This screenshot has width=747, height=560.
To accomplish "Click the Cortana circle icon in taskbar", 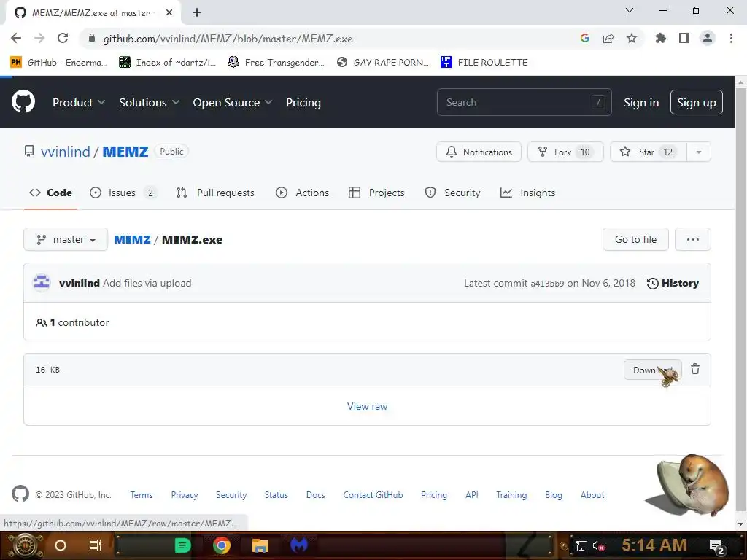I will [x=61, y=545].
